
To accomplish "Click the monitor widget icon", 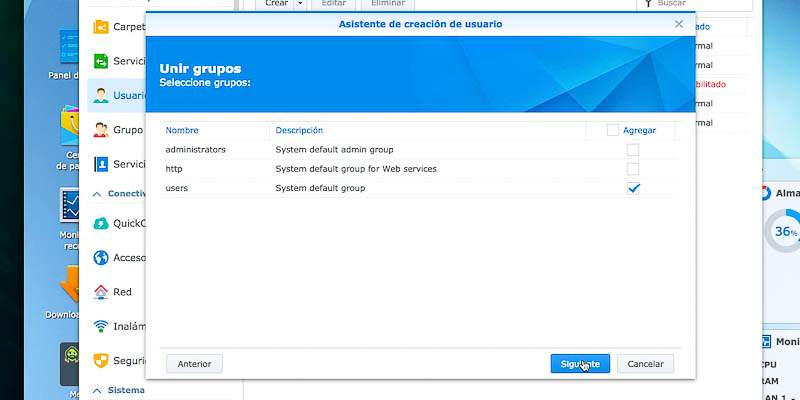I will point(765,341).
